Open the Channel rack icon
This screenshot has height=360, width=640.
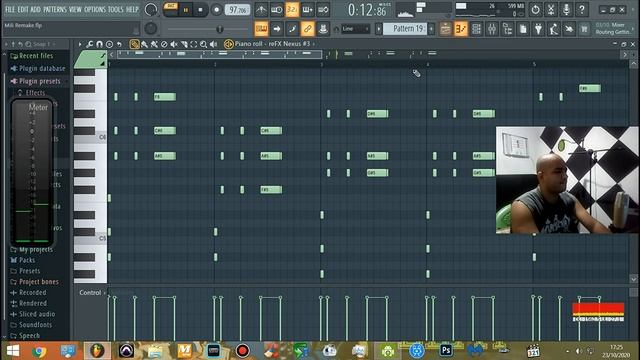(x=476, y=29)
